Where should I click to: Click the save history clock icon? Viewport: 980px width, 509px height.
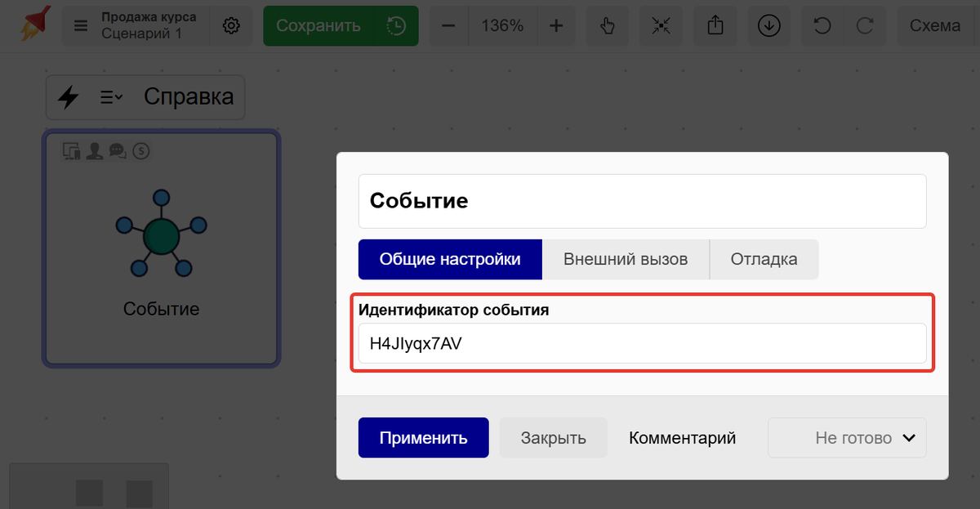[x=396, y=26]
